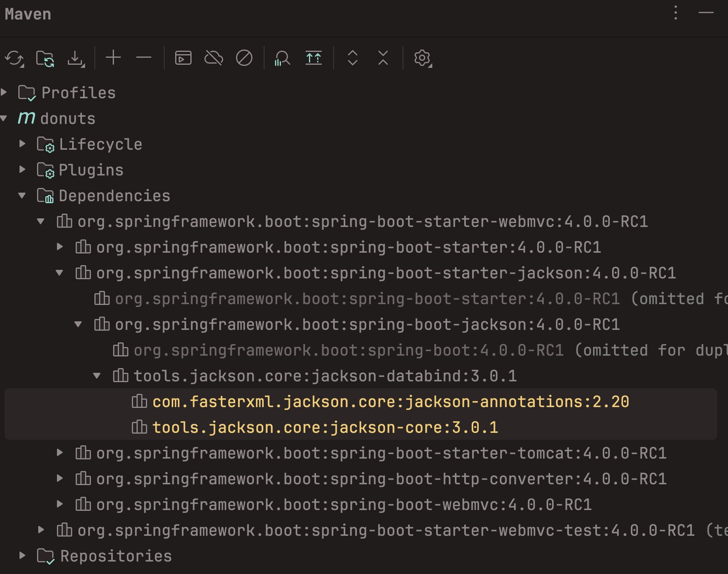728x574 pixels.
Task: Collapse the jackson-databind:3.0.1 dependency
Action: (97, 376)
